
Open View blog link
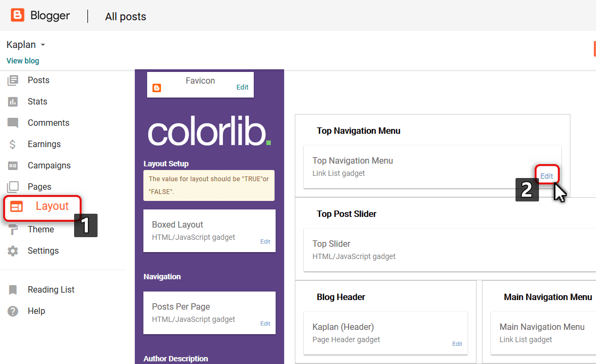point(22,61)
